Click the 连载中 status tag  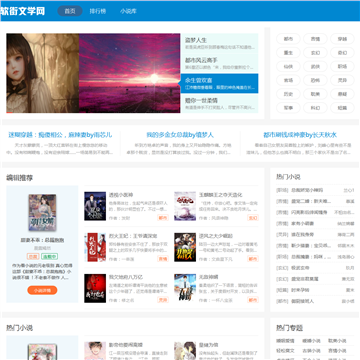click(50, 256)
